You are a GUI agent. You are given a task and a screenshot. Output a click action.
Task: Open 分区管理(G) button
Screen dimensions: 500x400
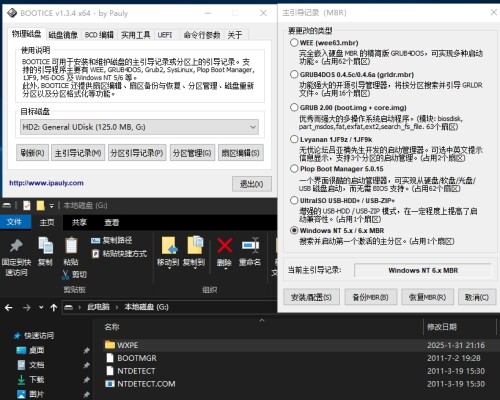coord(192,153)
